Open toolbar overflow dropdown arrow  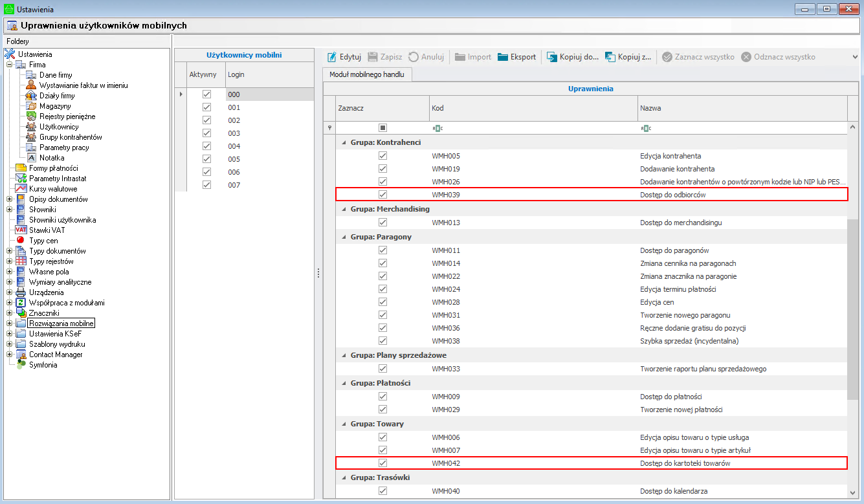(x=856, y=57)
